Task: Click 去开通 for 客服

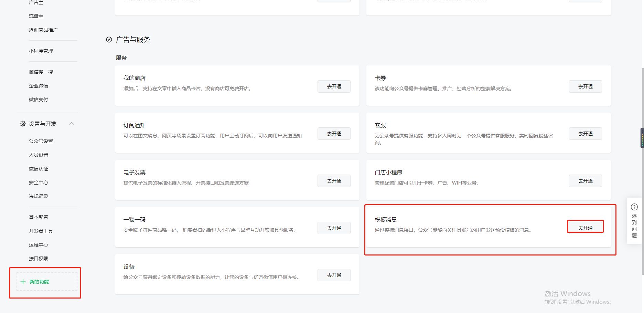Action: pyautogui.click(x=585, y=134)
